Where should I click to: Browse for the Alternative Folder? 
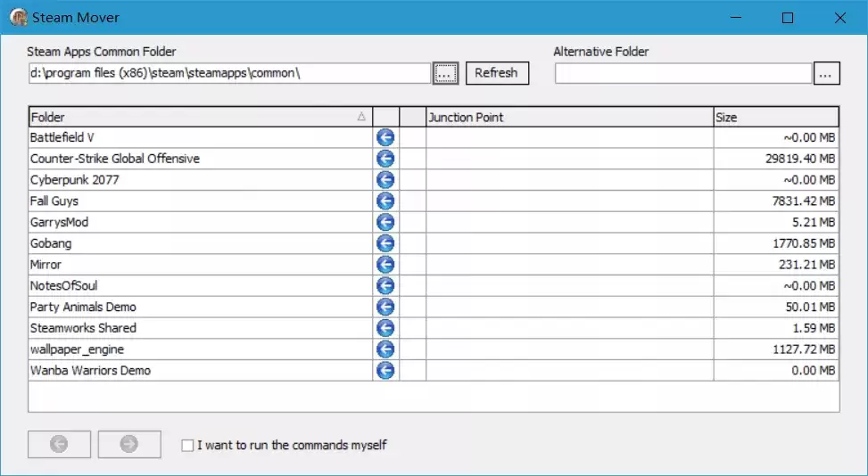826,73
